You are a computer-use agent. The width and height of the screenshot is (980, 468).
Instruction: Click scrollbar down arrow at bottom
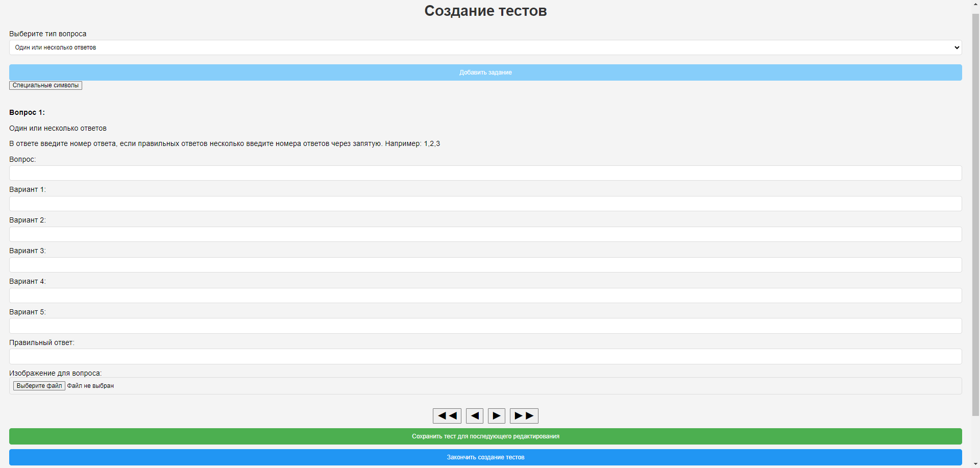point(975,464)
